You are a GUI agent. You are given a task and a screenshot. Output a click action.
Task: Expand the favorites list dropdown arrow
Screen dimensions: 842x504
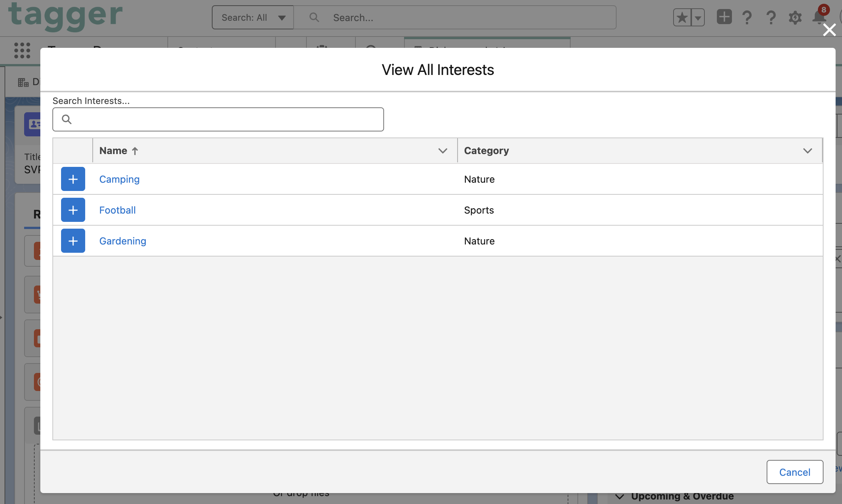tap(698, 17)
